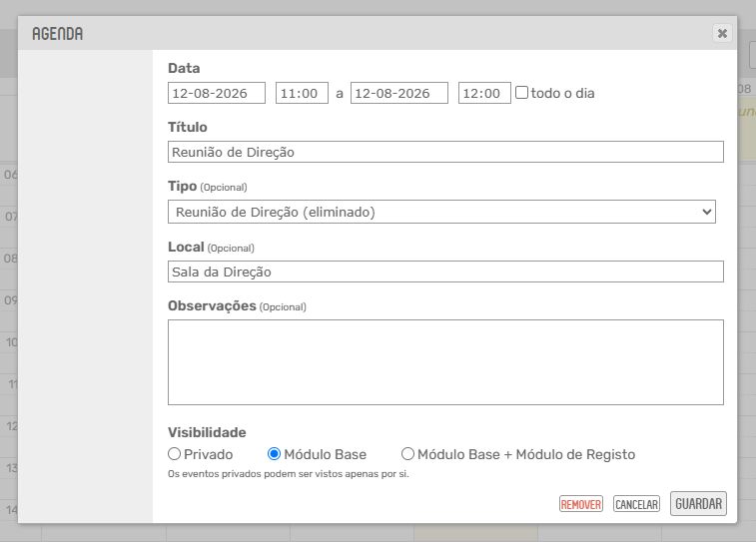Click the Remover button
The width and height of the screenshot is (756, 542).
[581, 504]
